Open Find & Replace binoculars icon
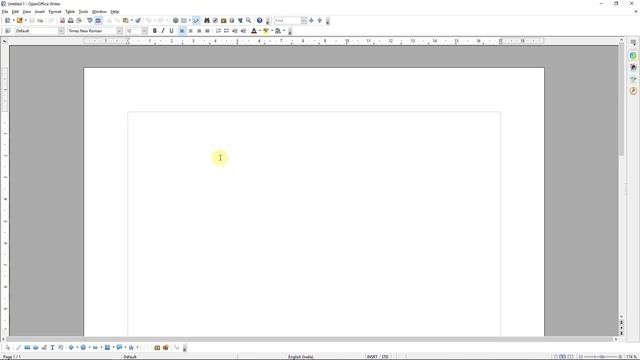The image size is (640, 360). (207, 20)
